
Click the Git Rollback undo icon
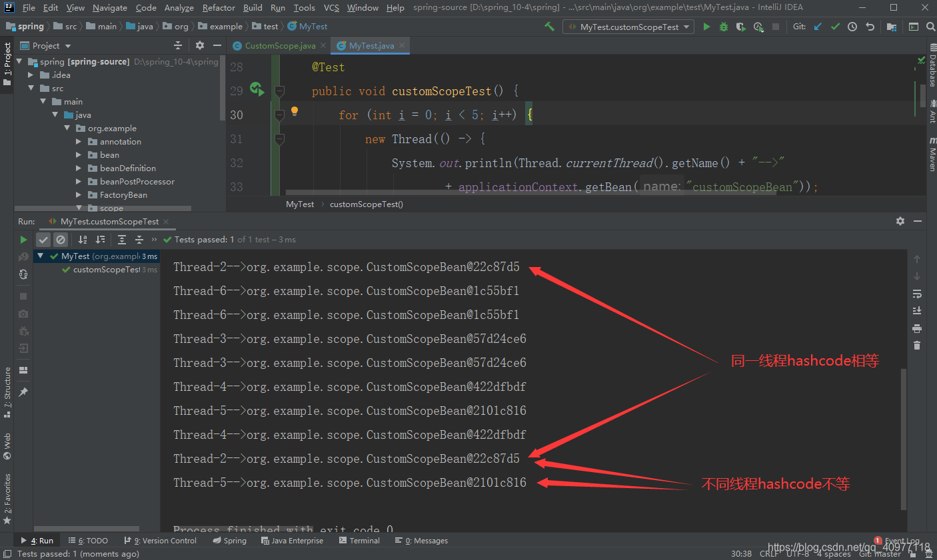870,27
